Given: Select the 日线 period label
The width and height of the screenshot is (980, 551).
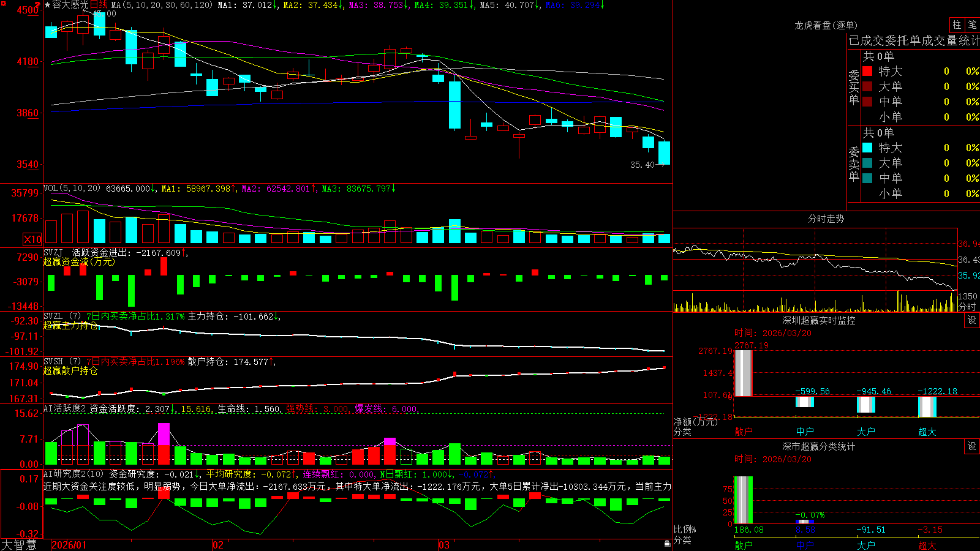Looking at the screenshot, I should [99, 5].
